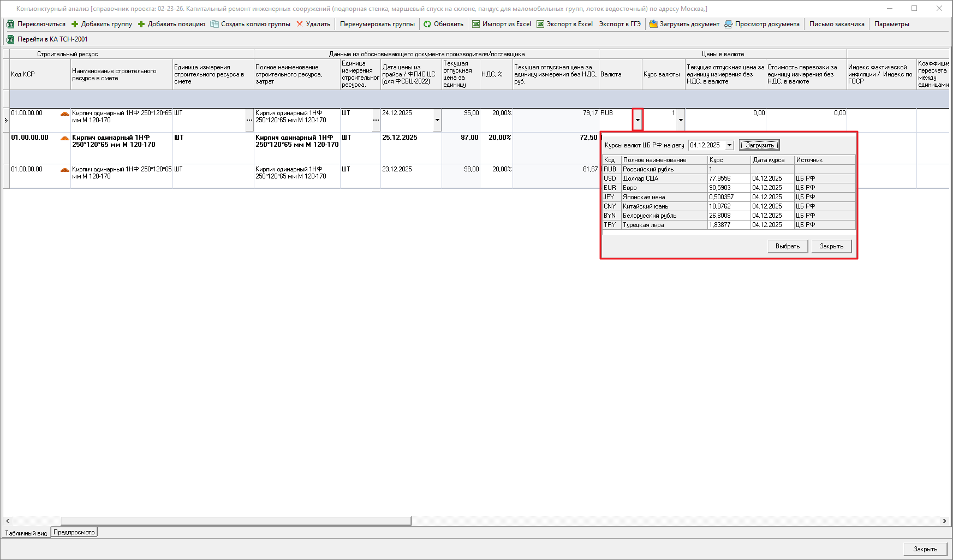This screenshot has width=953, height=560.
Task: Open the price date dropdown for 24.12.2025
Action: 437,120
